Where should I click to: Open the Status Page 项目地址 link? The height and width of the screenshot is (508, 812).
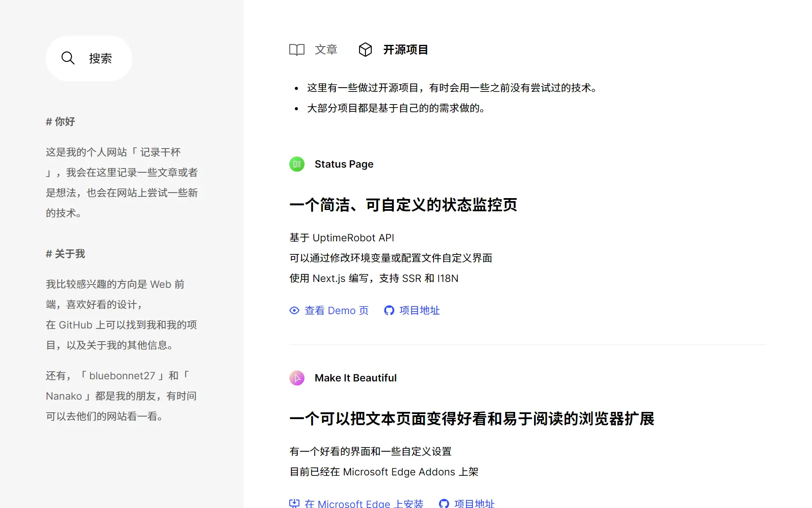click(419, 310)
